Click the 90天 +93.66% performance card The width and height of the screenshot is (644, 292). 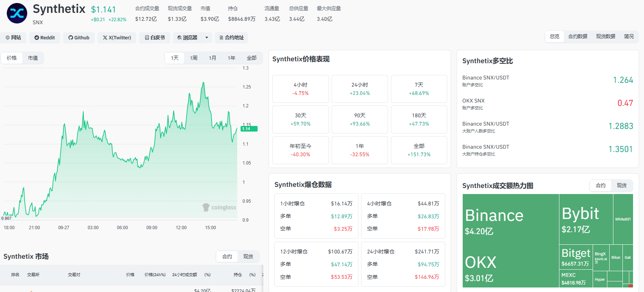click(360, 120)
